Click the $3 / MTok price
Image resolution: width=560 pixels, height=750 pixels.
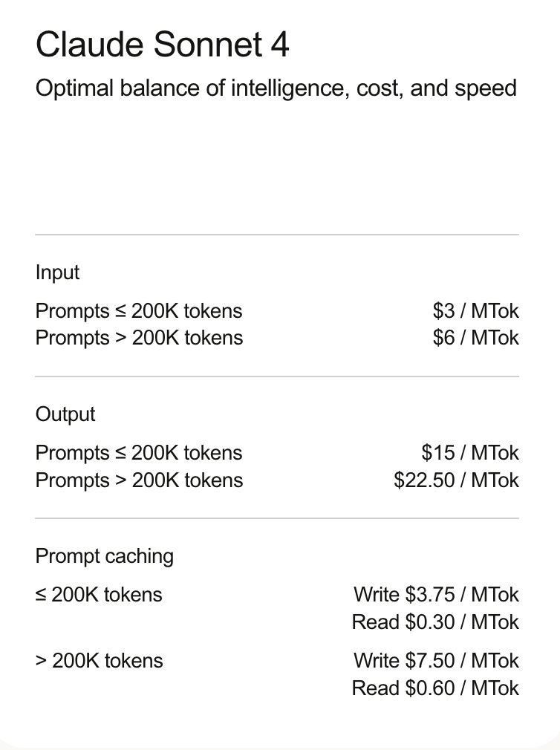475,311
